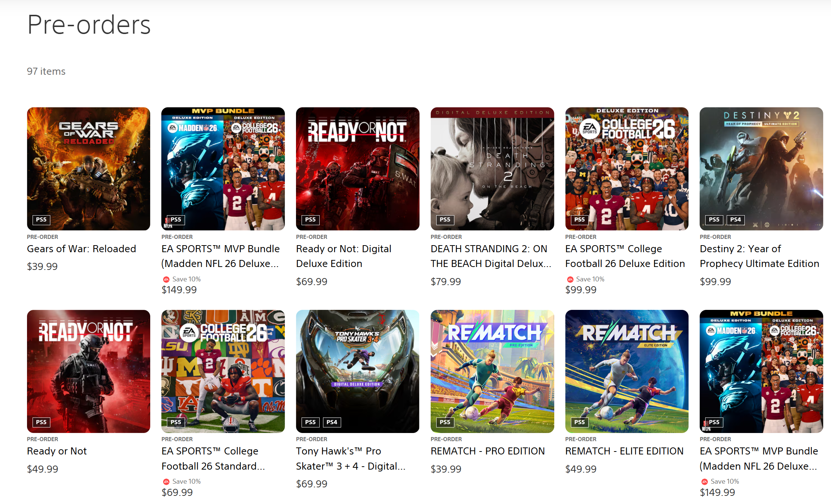Click PS5 badge on College Football 26 Deluxe cover
831x504 pixels.
click(579, 220)
